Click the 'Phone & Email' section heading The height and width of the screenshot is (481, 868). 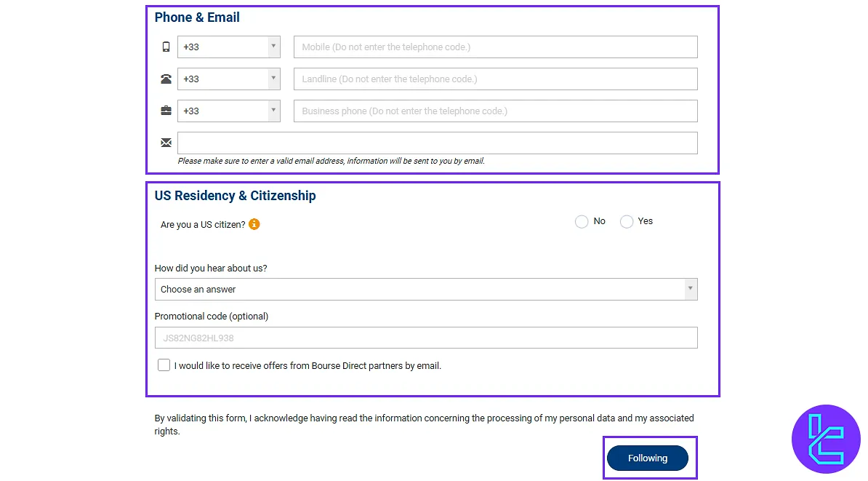pyautogui.click(x=196, y=17)
